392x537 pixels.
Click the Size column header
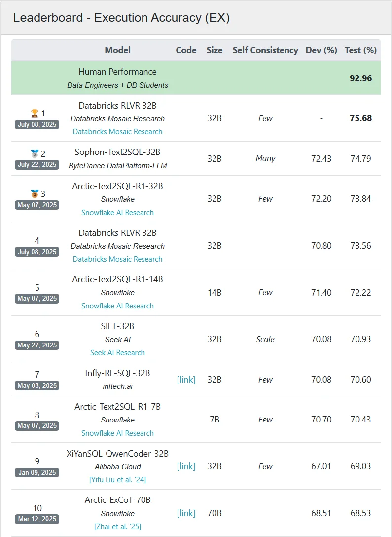[x=214, y=50]
